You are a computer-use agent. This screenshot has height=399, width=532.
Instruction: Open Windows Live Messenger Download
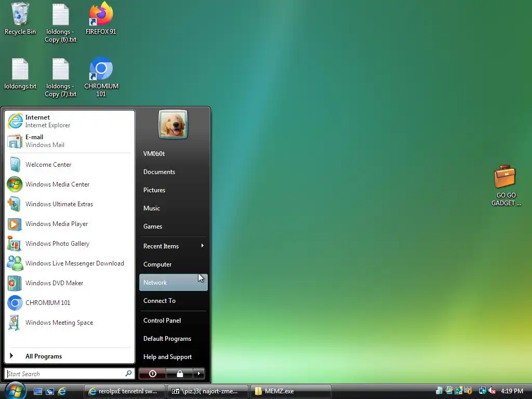(x=70, y=263)
